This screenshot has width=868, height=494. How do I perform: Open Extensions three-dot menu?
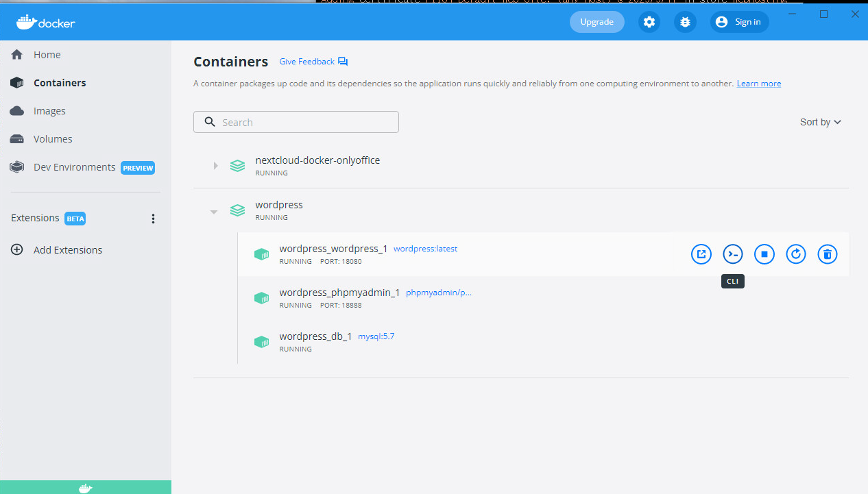pyautogui.click(x=153, y=219)
